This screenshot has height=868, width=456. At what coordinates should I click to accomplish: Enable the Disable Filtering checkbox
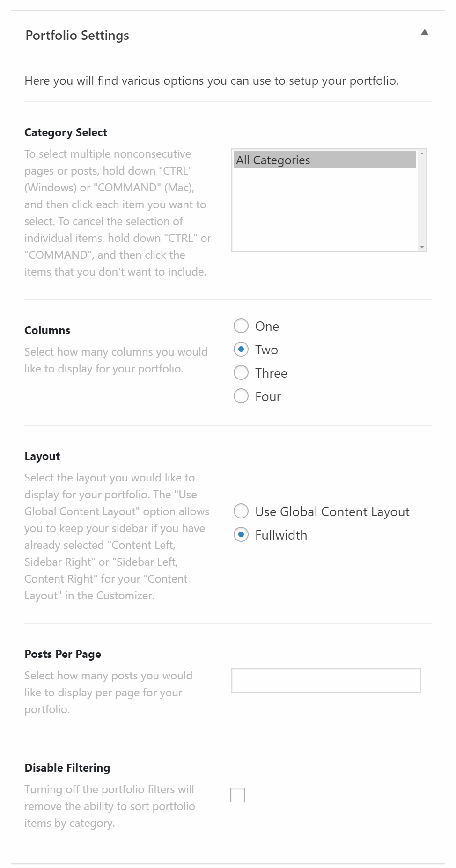click(x=238, y=795)
